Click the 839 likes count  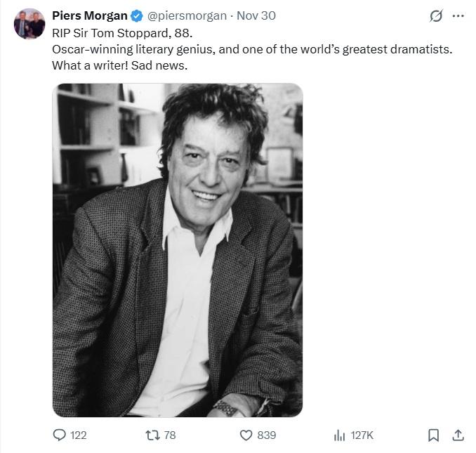click(267, 435)
